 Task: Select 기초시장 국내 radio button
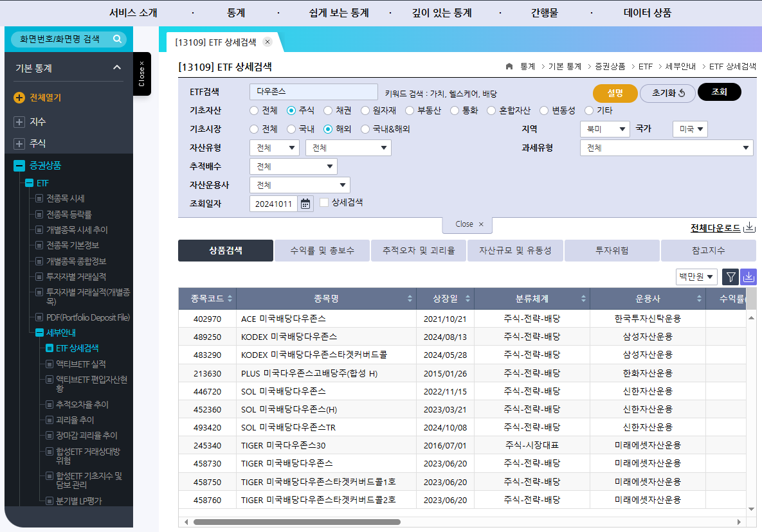click(x=291, y=129)
